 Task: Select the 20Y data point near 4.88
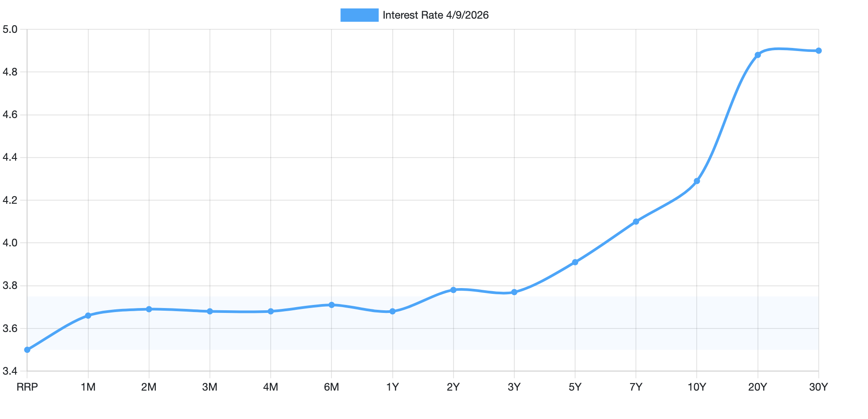pos(758,54)
